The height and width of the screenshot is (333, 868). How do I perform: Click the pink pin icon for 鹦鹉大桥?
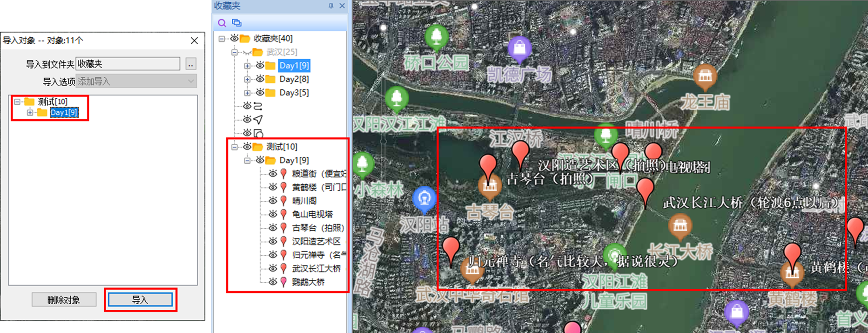tap(283, 282)
